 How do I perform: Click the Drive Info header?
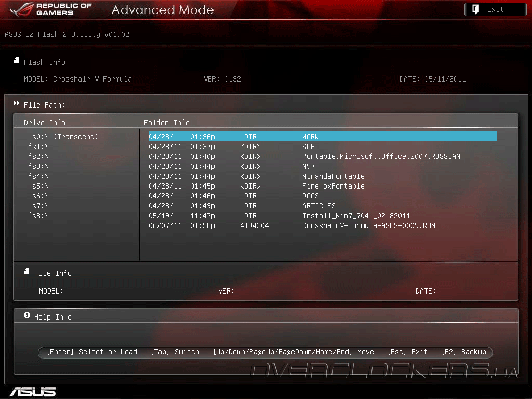point(45,123)
